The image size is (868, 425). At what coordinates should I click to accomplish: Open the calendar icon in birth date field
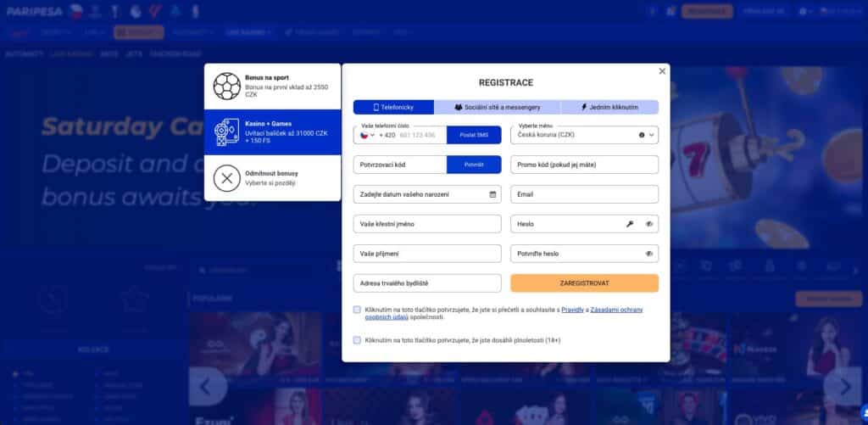click(493, 194)
